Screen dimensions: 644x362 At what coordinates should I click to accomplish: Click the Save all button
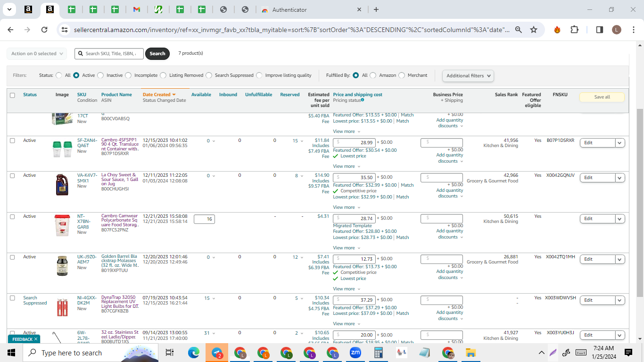[602, 97]
